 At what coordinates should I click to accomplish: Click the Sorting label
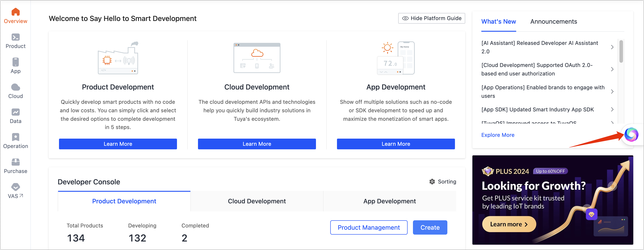[x=447, y=181]
